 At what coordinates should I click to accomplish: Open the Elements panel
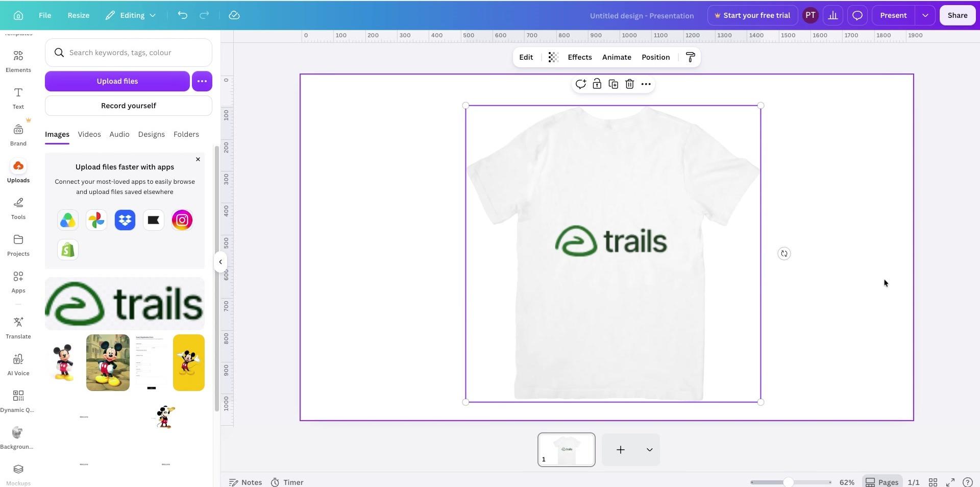(x=18, y=61)
